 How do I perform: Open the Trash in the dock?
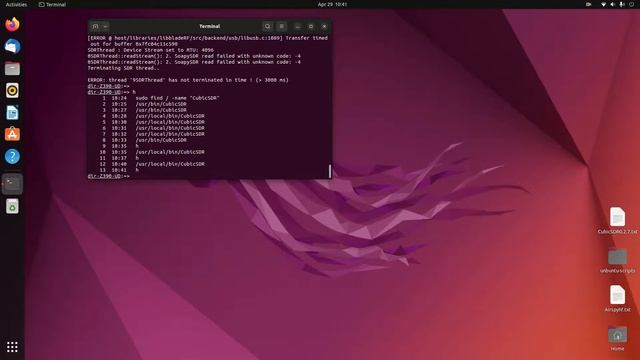(x=12, y=206)
